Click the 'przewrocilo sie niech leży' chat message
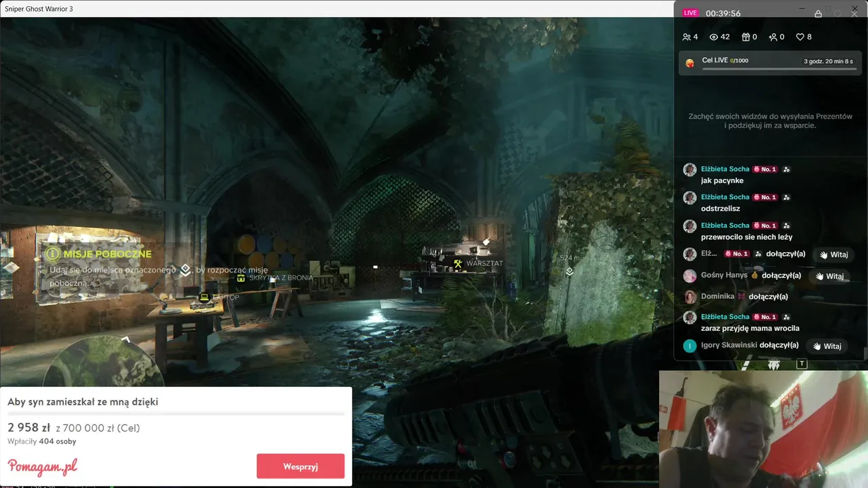Image resolution: width=868 pixels, height=488 pixels. click(747, 237)
